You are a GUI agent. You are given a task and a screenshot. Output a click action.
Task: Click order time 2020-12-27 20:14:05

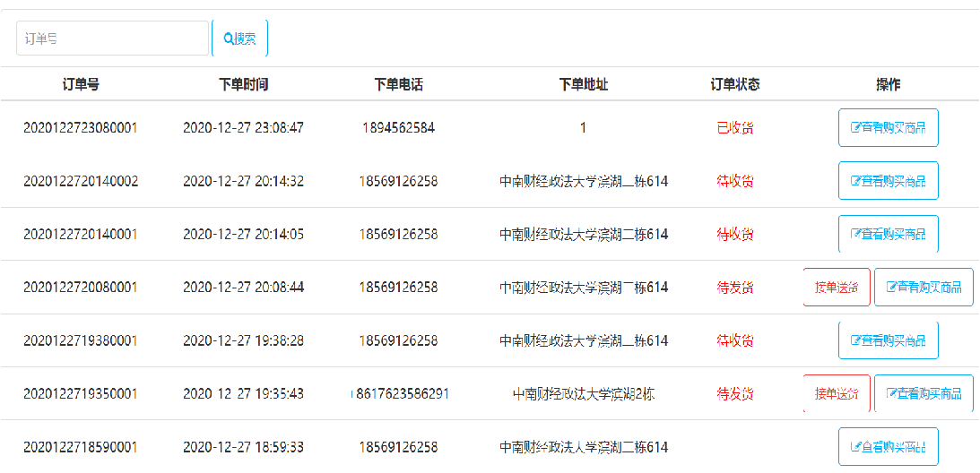[x=244, y=235]
